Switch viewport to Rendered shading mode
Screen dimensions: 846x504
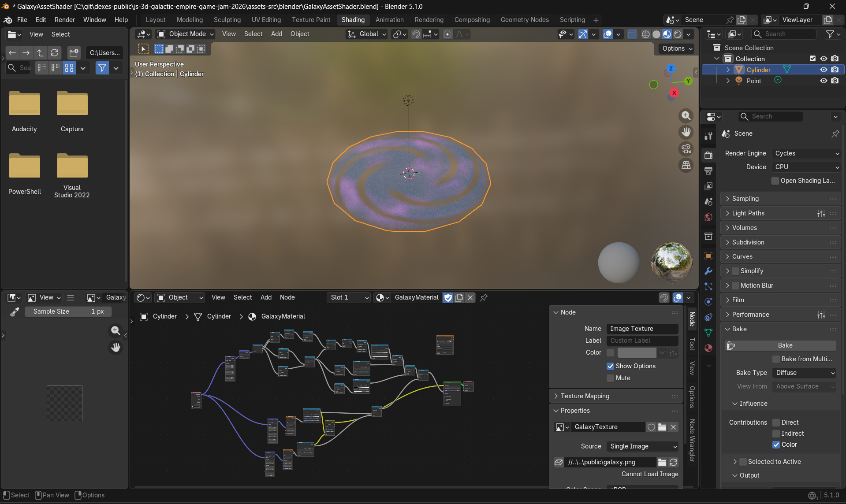pos(678,34)
